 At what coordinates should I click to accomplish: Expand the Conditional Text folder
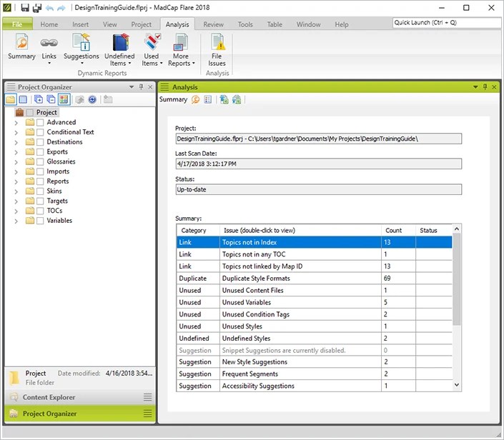click(x=16, y=132)
